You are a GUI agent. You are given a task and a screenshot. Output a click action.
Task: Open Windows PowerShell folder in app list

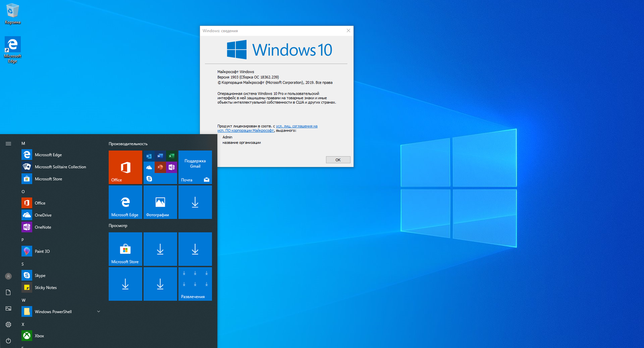point(61,312)
